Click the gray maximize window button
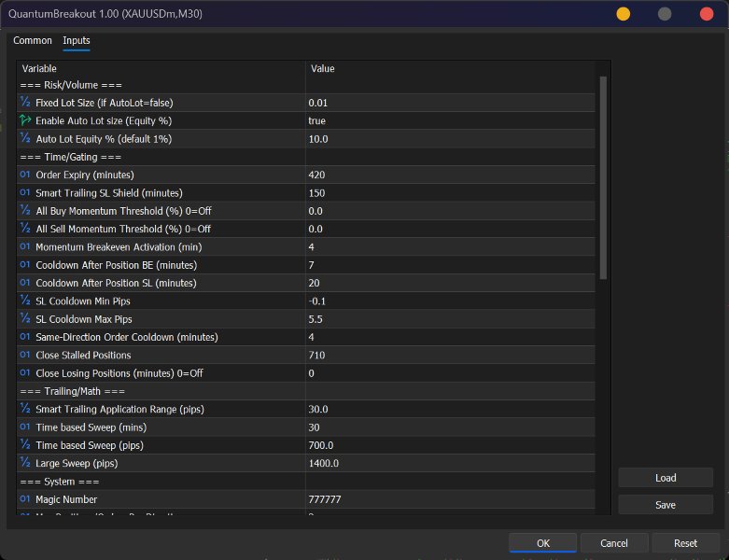 [x=665, y=14]
